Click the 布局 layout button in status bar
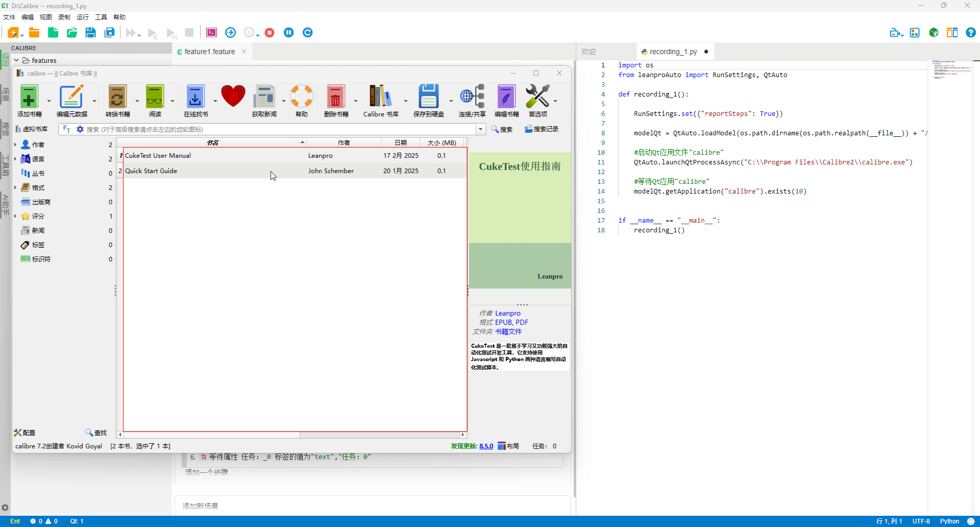 (508, 446)
